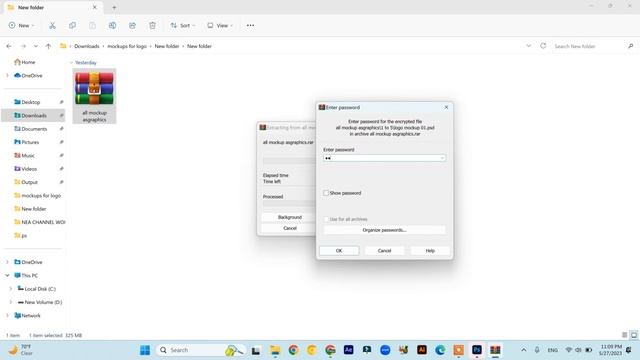Click the Copy icon in Explorer toolbar

pyautogui.click(x=72, y=25)
